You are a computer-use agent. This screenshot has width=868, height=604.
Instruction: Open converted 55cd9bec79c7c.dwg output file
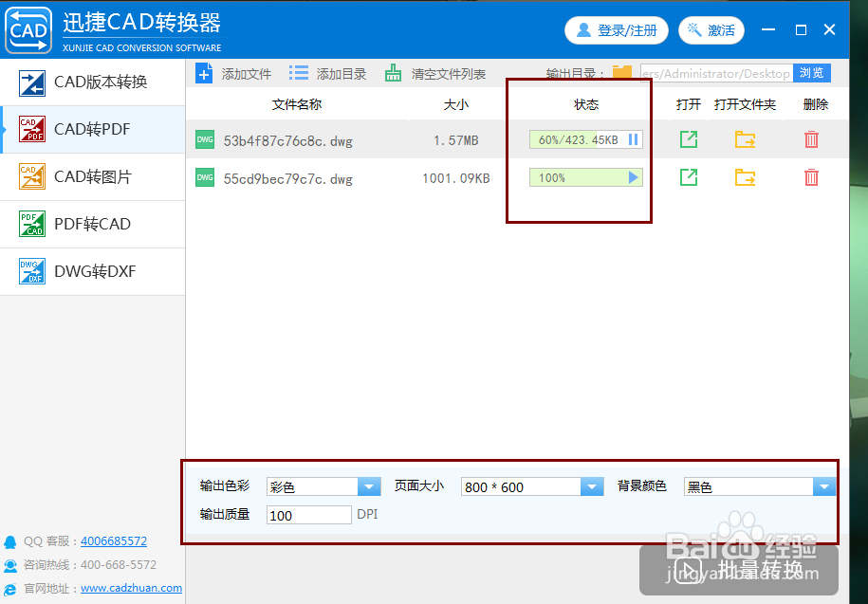[688, 177]
